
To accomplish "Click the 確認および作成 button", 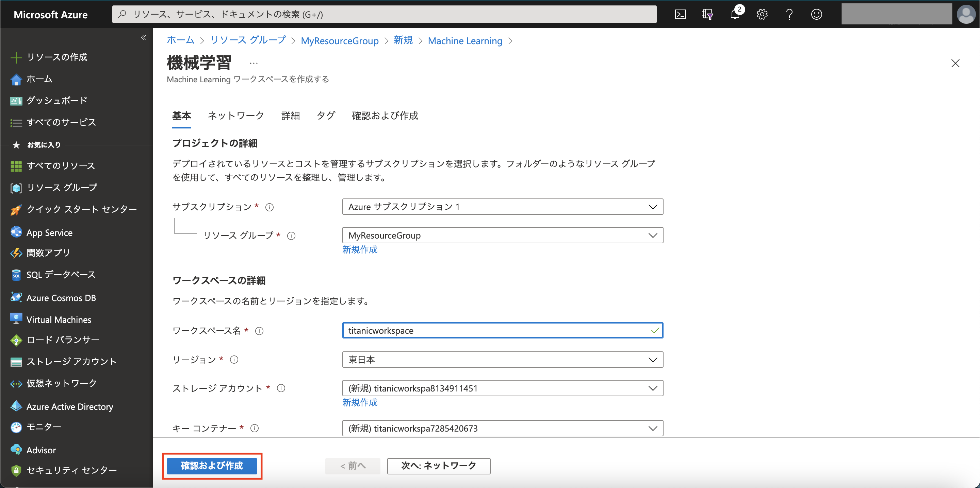I will tap(212, 466).
